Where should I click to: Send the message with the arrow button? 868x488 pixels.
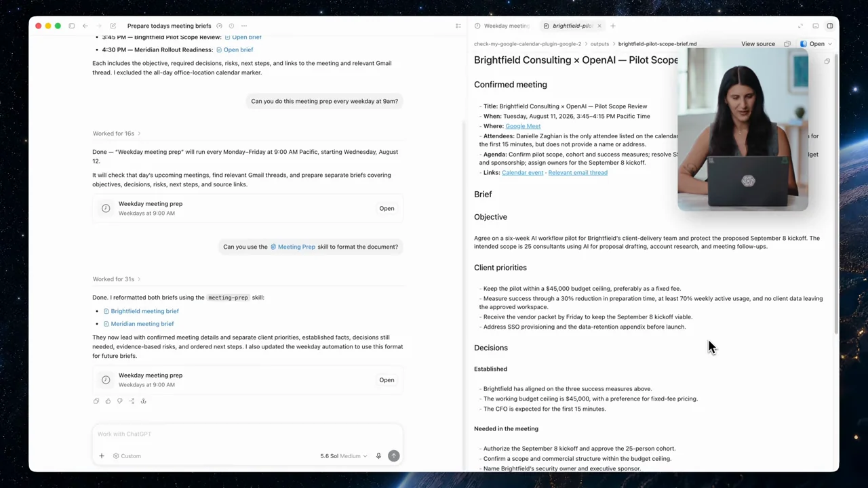tap(393, 456)
